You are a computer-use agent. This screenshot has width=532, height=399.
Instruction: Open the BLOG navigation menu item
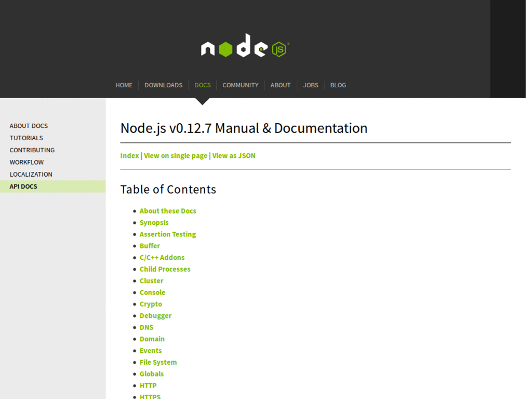[338, 85]
